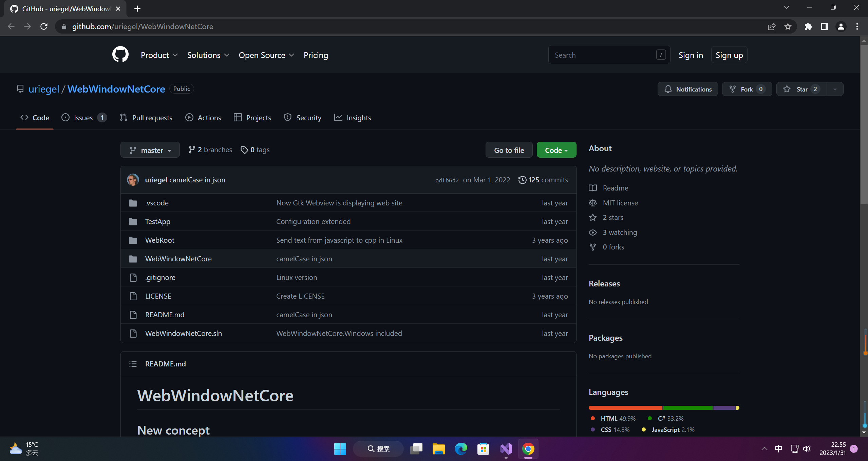Click uriegel's avatar on the commit row

click(x=133, y=180)
